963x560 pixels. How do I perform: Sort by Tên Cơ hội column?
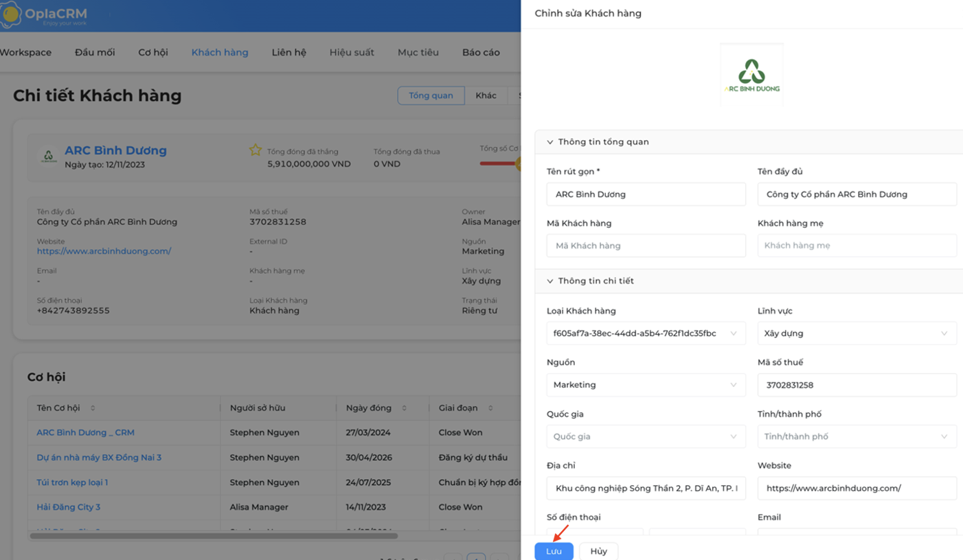pos(93,408)
